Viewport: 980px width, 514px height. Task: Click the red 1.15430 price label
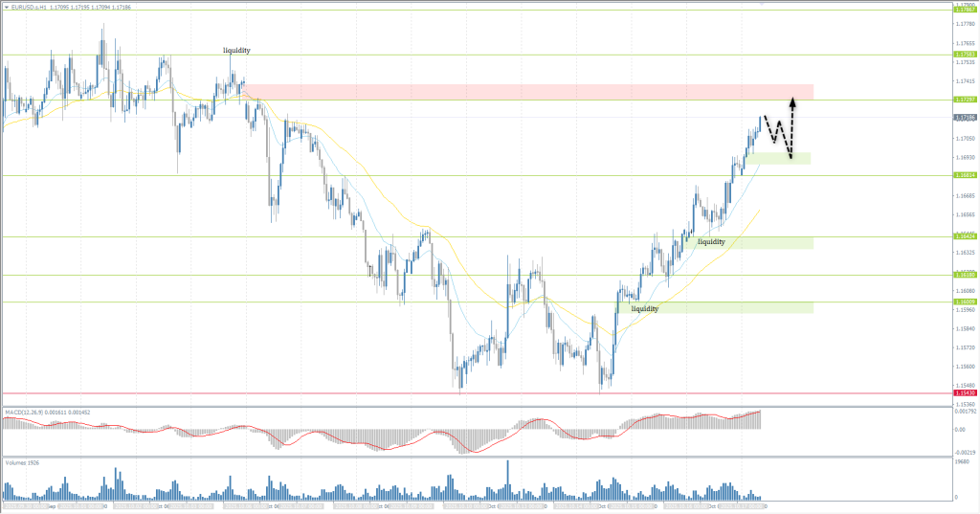coord(964,392)
